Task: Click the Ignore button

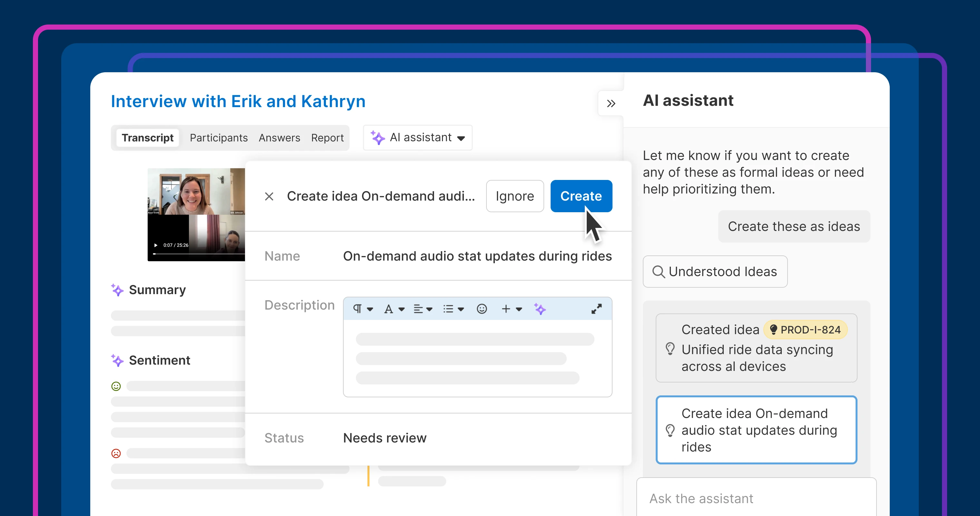Action: pyautogui.click(x=515, y=196)
